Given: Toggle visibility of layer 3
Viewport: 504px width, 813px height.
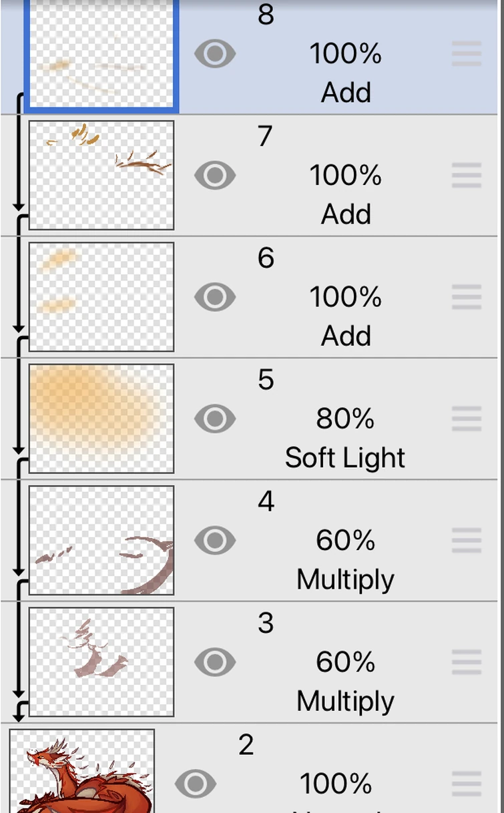Looking at the screenshot, I should (x=215, y=662).
